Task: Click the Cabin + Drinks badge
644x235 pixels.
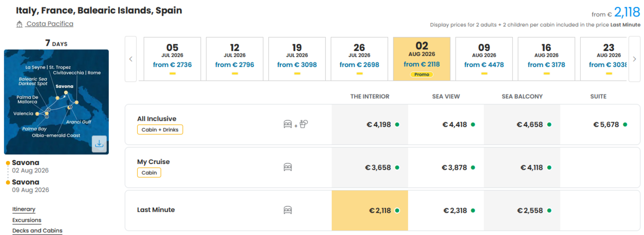Action: 160,130
